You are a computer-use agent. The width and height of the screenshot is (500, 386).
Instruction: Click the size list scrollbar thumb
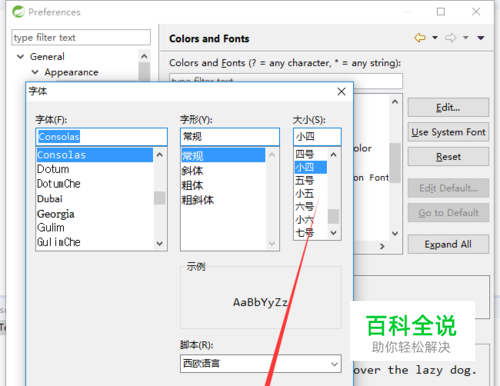click(334, 216)
